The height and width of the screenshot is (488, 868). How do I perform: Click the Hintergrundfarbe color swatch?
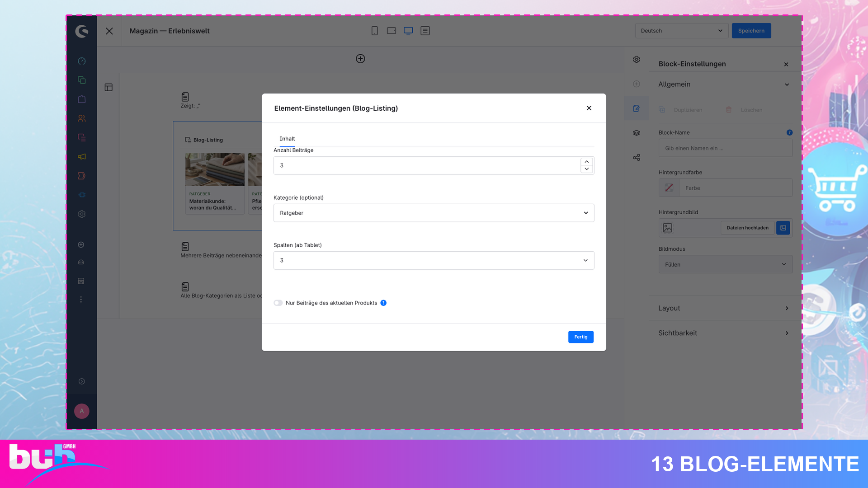(669, 188)
